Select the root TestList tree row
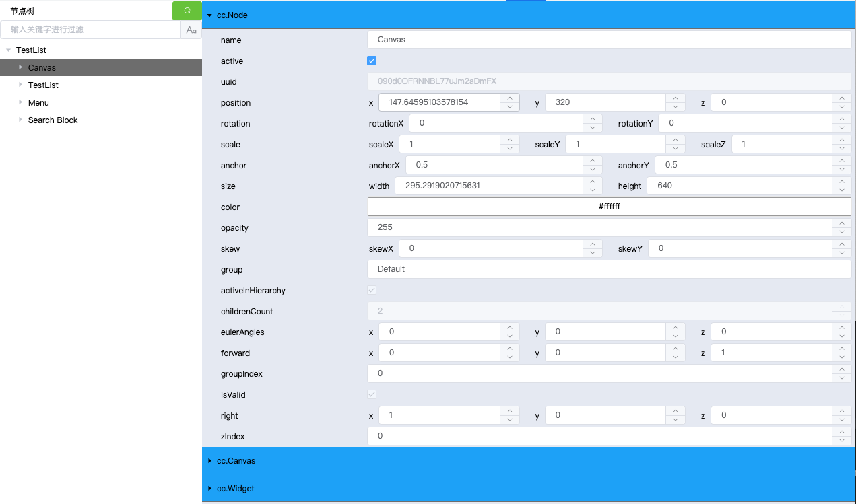 (101, 50)
